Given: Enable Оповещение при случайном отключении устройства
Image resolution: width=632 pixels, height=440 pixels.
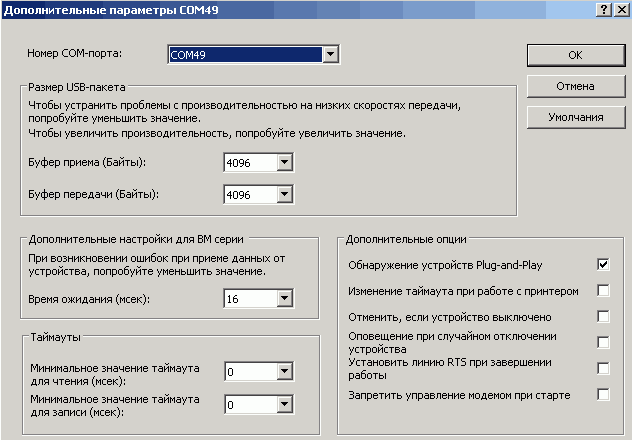Looking at the screenshot, I should pyautogui.click(x=603, y=343).
